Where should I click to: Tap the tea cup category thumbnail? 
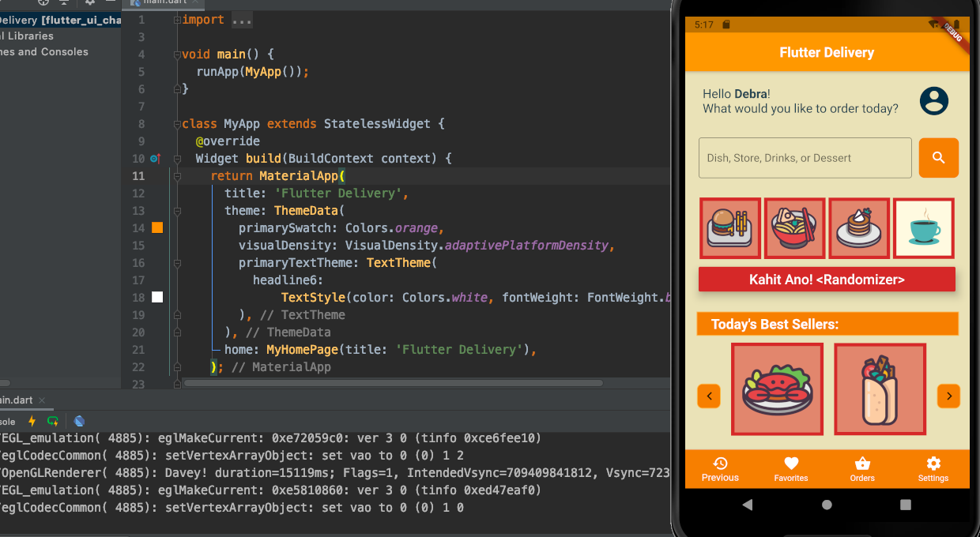tap(923, 227)
